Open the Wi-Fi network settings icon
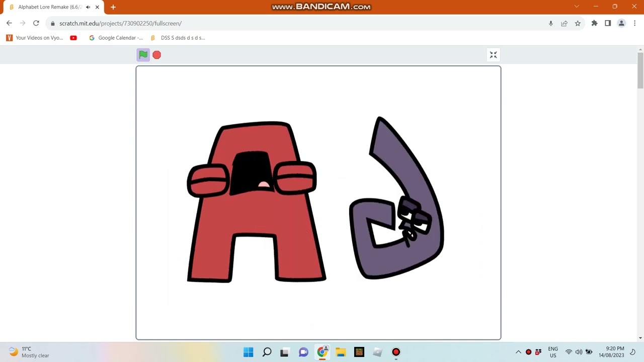 point(569,352)
